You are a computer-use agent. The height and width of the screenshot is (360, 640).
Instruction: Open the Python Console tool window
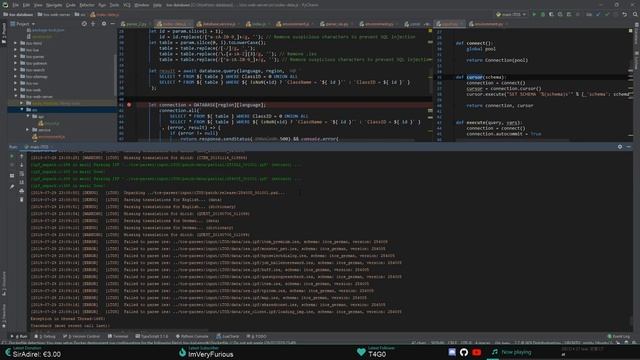coord(192,336)
